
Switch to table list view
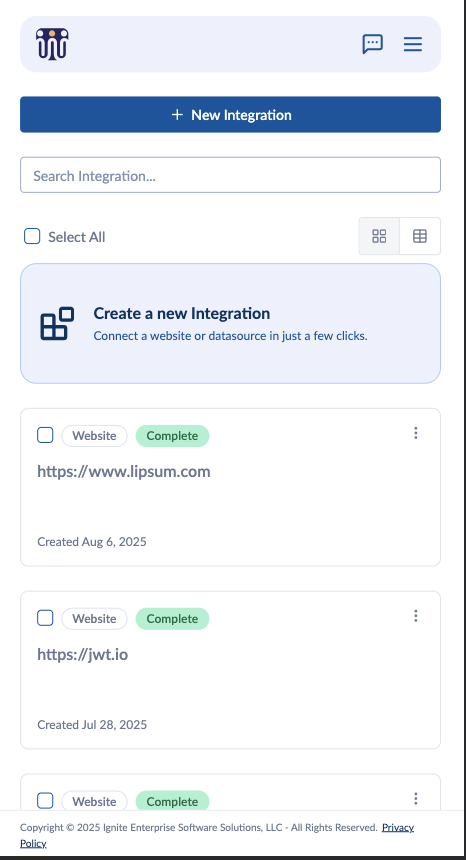pyautogui.click(x=420, y=236)
